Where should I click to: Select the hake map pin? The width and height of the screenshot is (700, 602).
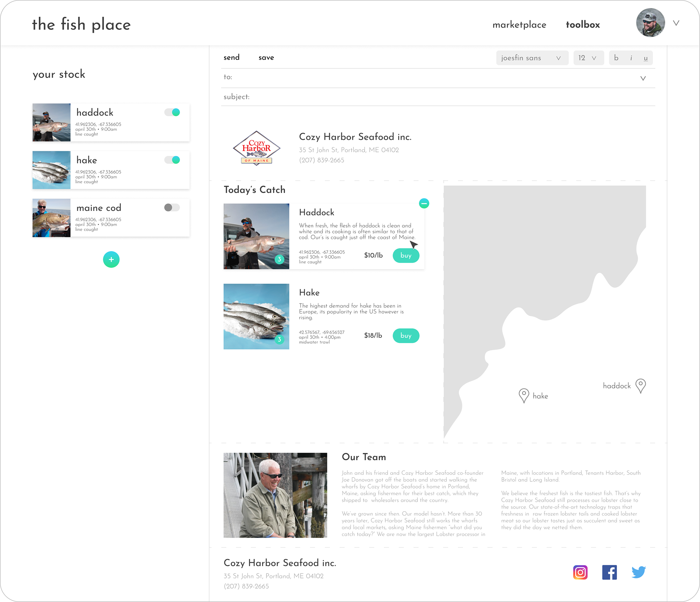(524, 395)
